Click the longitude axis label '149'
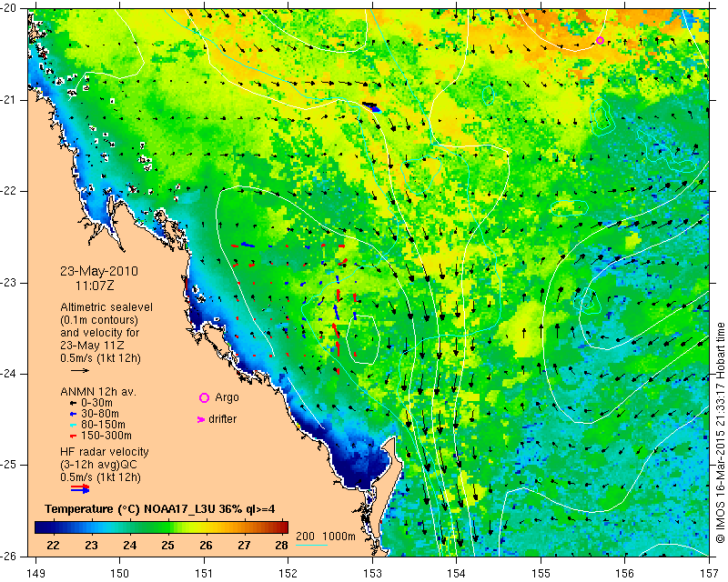 [x=36, y=574]
